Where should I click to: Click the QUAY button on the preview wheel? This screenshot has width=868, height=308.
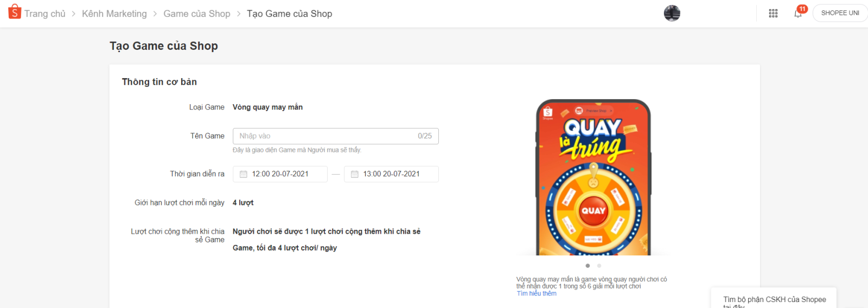pyautogui.click(x=593, y=210)
